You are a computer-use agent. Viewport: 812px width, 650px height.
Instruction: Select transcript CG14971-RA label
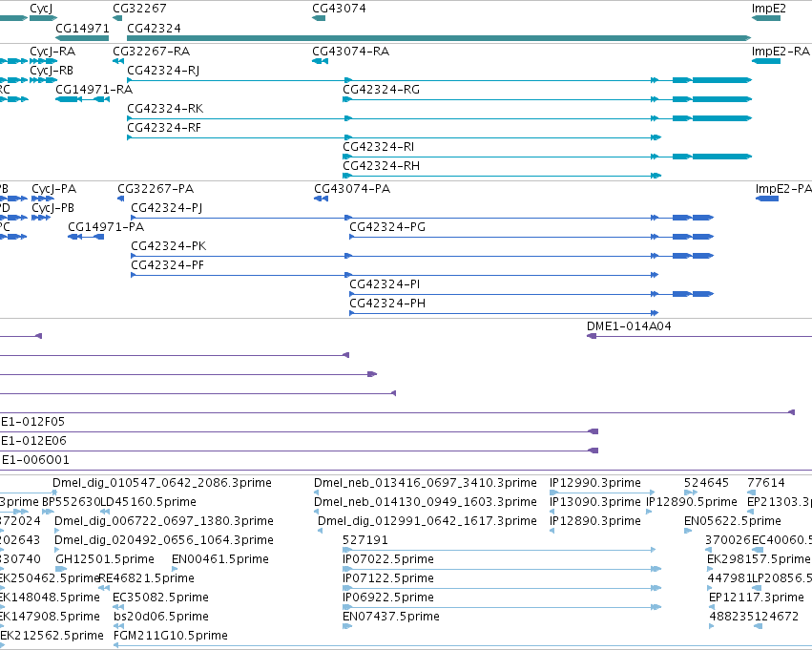94,89
